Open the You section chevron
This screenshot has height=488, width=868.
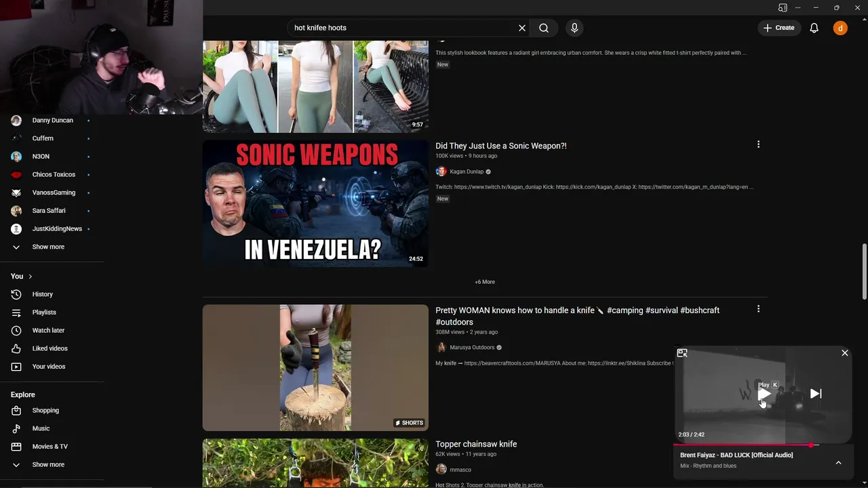click(x=30, y=277)
